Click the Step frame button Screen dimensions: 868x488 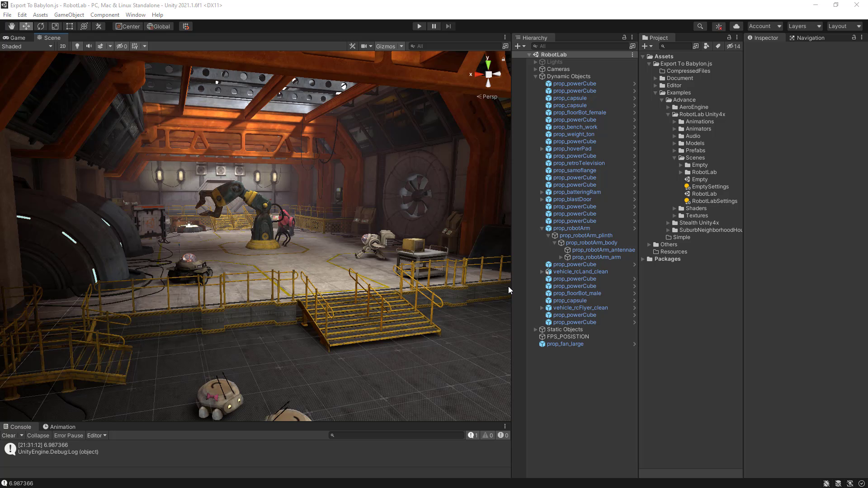[448, 26]
